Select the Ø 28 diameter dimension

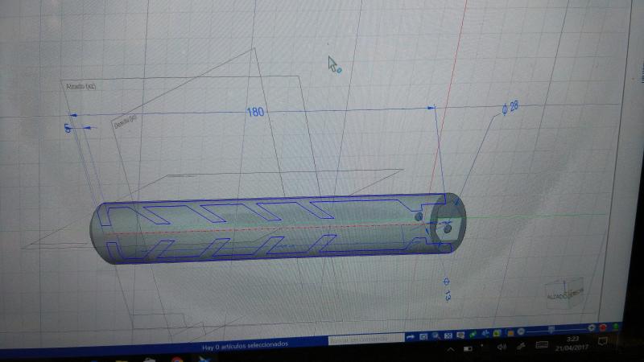pyautogui.click(x=509, y=108)
